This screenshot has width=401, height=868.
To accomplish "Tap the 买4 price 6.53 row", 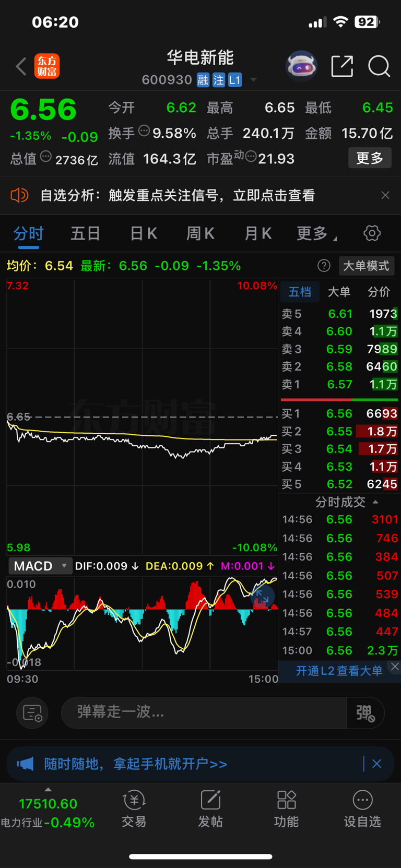I will [x=339, y=467].
